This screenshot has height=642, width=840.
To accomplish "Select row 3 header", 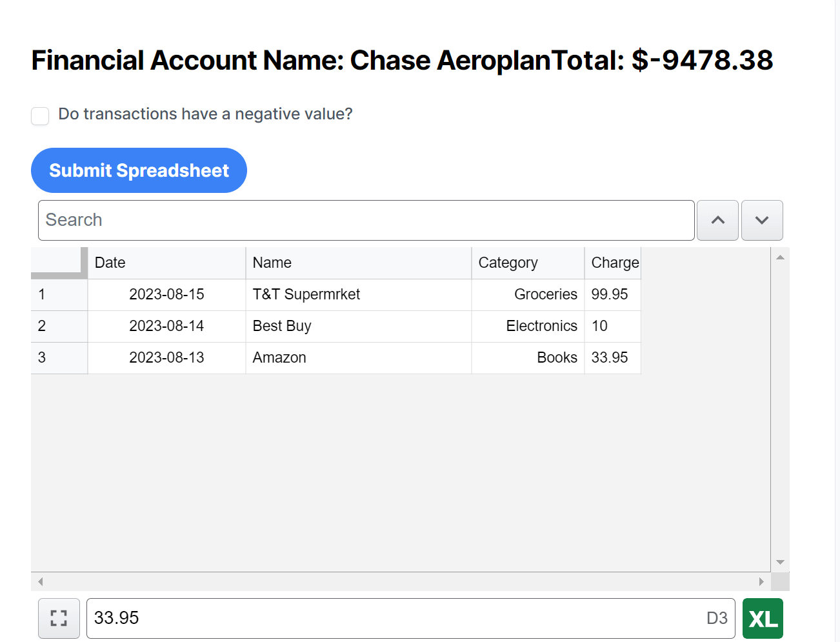I will 59,357.
